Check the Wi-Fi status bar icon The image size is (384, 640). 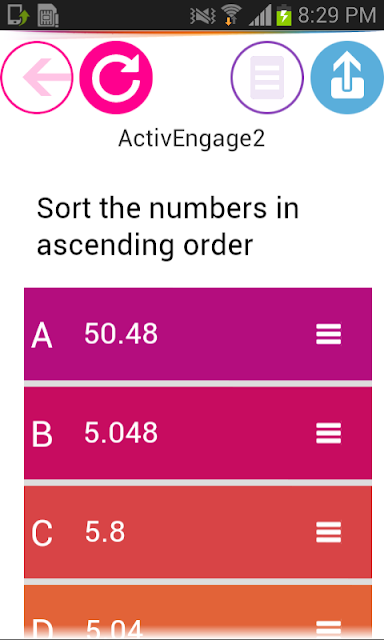230,16
